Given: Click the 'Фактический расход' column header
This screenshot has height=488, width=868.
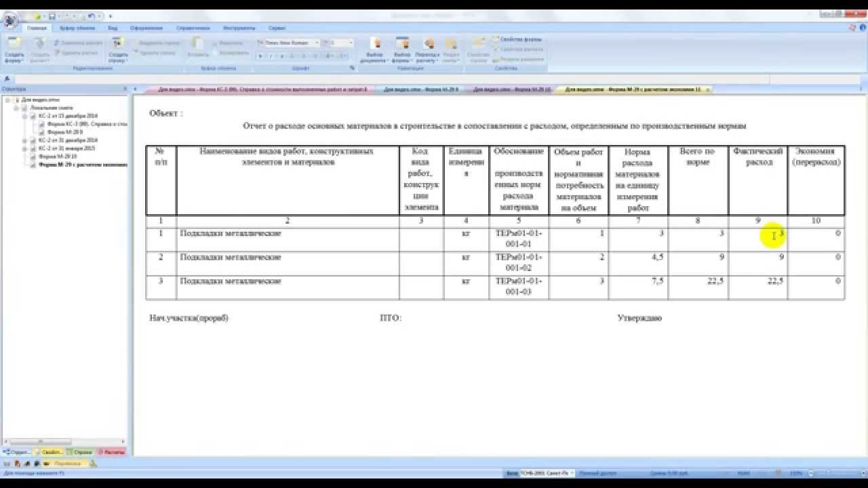Looking at the screenshot, I should click(x=758, y=180).
